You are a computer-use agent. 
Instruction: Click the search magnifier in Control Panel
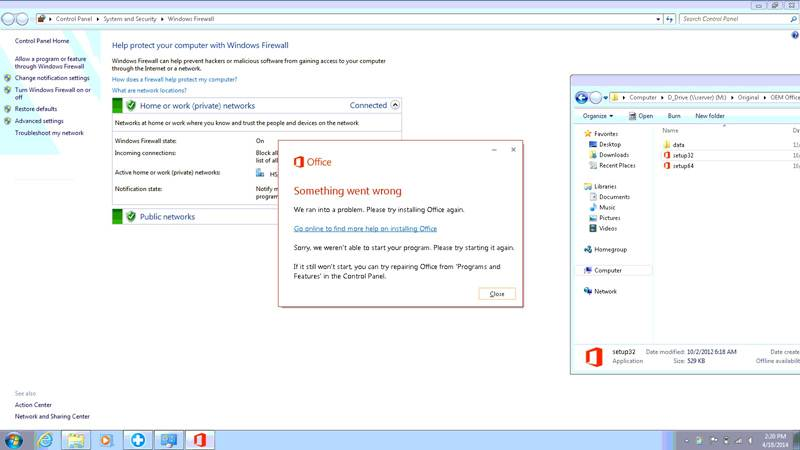[x=793, y=19]
